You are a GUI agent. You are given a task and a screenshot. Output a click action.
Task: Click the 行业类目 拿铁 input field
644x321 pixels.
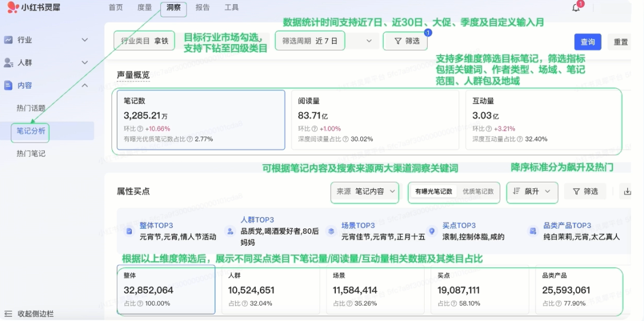(144, 41)
